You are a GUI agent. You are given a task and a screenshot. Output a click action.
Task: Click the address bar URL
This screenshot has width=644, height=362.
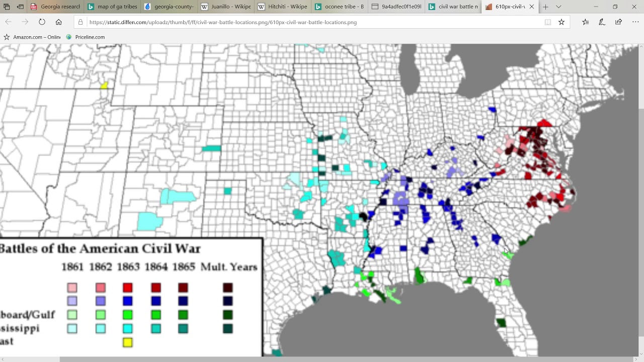point(223,22)
